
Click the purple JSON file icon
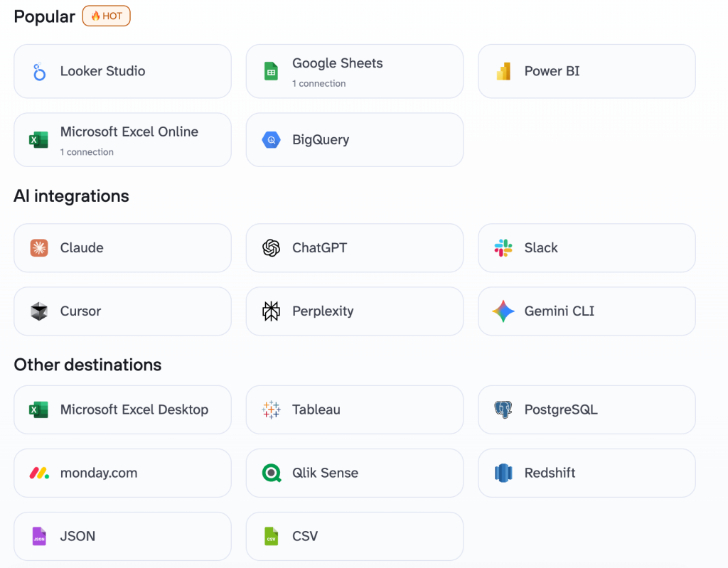39,536
